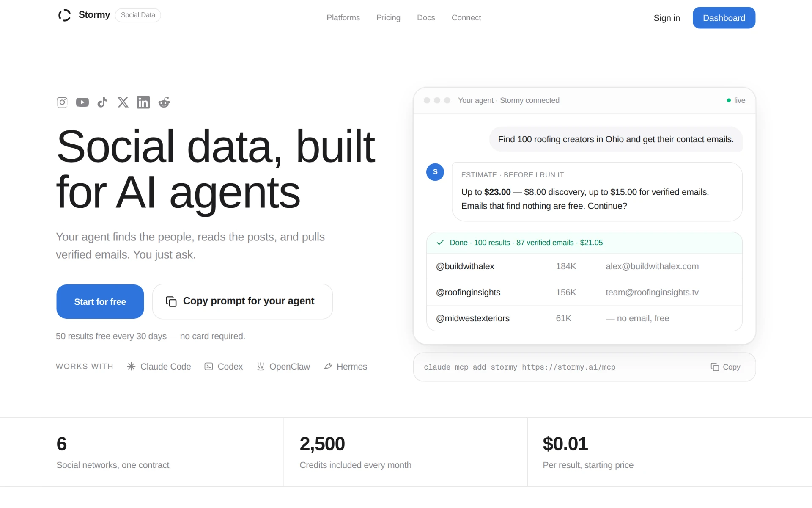Select the TikTok icon
Screen dimensions: 812x508
click(102, 102)
